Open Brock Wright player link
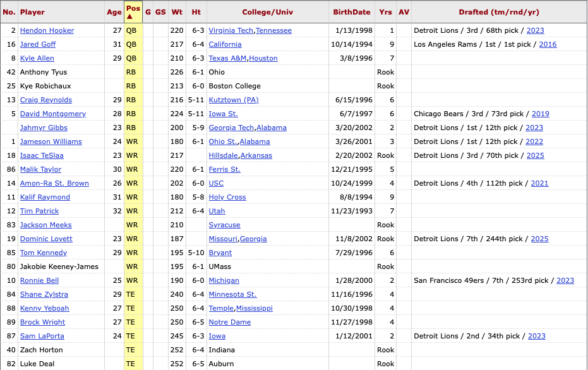Viewport: 588px width, 370px height. [42, 321]
